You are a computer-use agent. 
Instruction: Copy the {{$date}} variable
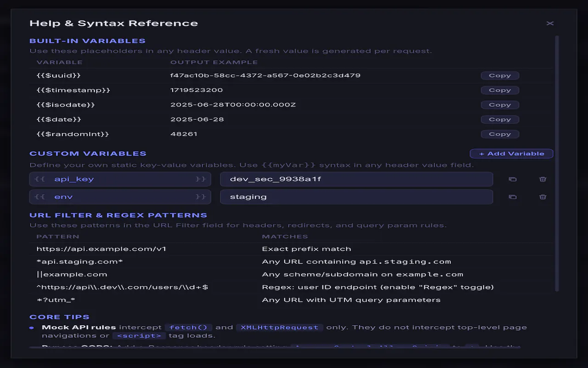[500, 120]
